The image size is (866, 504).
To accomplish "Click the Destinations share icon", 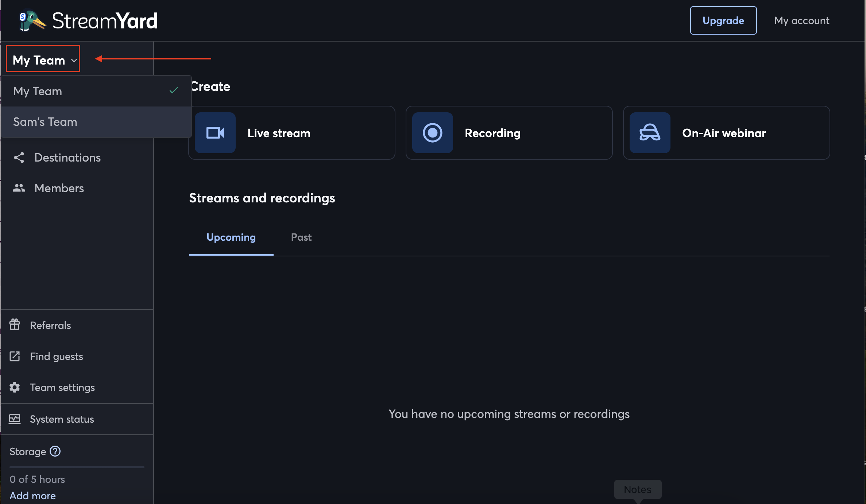I will tap(19, 158).
